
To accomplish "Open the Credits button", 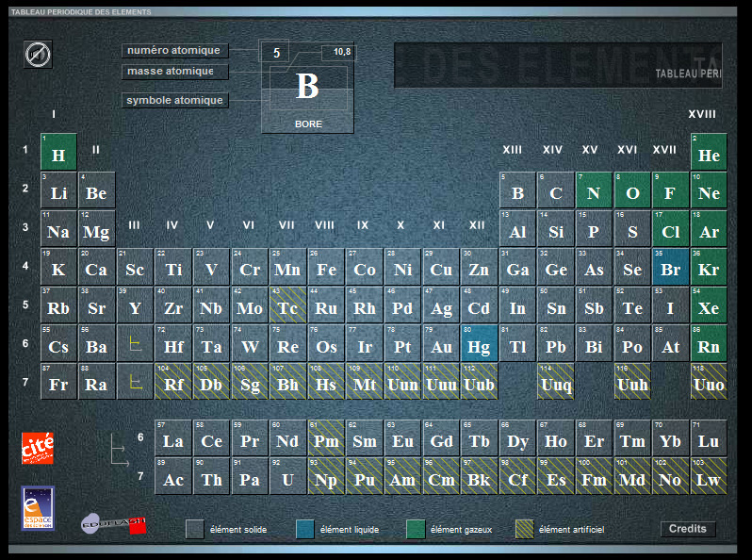I will click(687, 529).
